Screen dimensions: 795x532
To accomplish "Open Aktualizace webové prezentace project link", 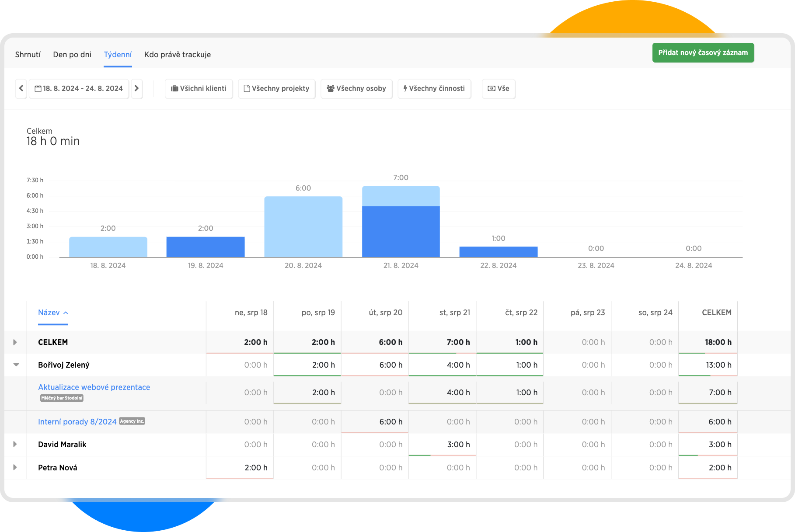I will tap(94, 387).
